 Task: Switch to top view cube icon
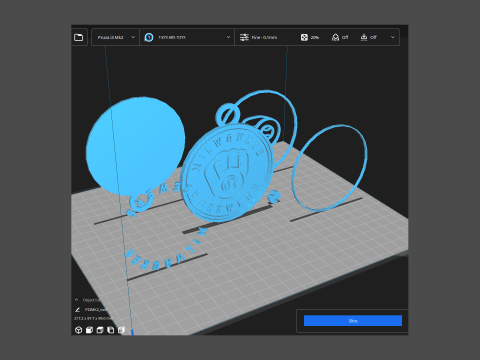[100, 330]
